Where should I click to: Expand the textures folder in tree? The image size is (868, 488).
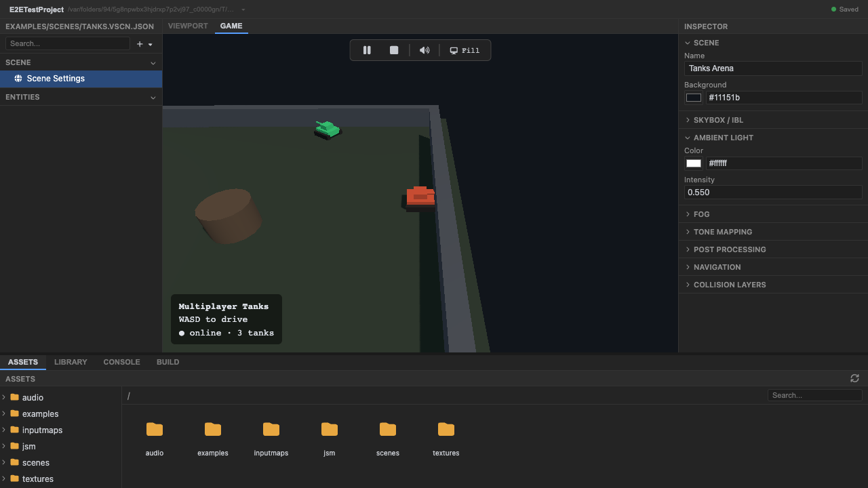tap(4, 479)
